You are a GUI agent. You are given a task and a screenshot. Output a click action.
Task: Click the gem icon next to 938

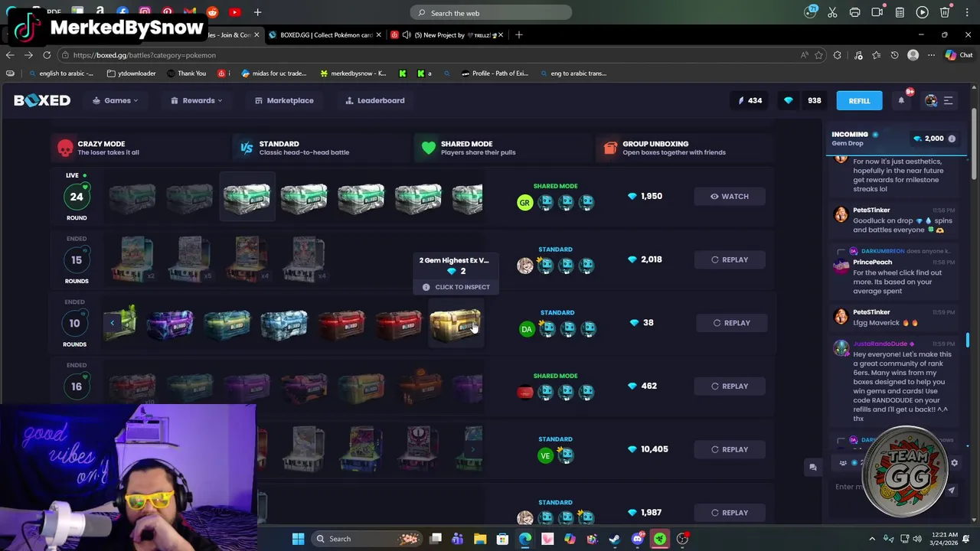pyautogui.click(x=789, y=100)
